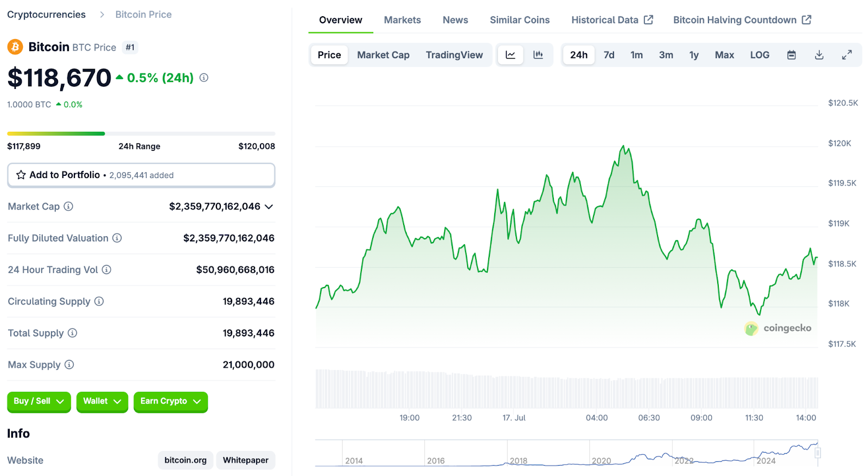The height and width of the screenshot is (476, 868).
Task: Select 24h time range
Action: tap(579, 55)
